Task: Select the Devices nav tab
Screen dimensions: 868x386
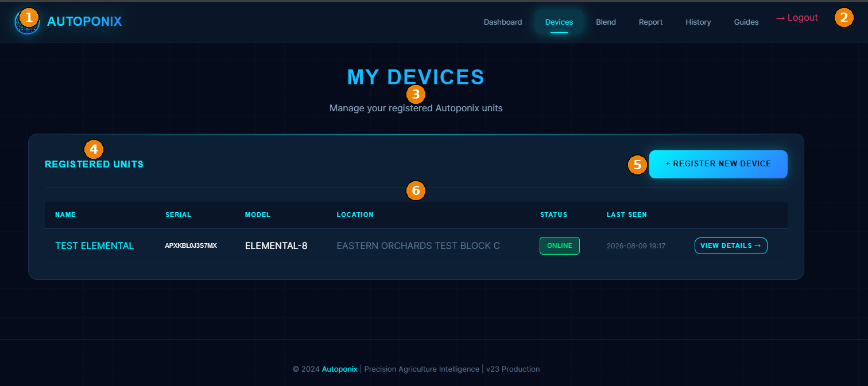Action: (x=559, y=22)
